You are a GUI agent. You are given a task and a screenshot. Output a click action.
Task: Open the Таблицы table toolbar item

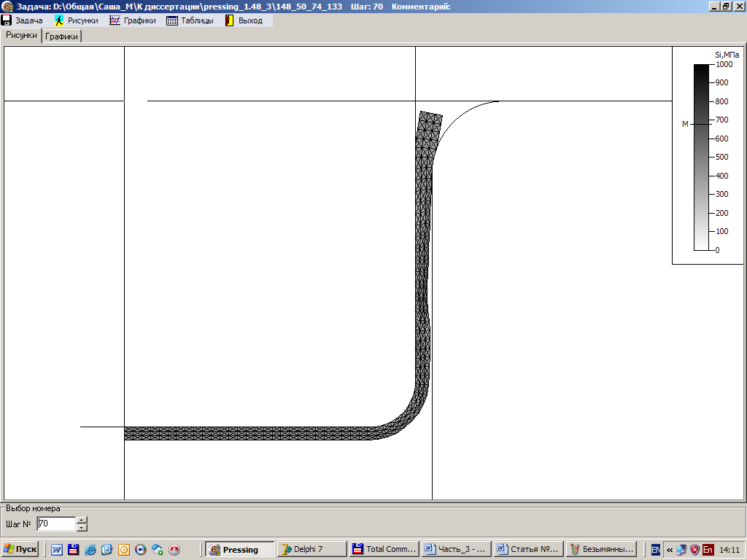pos(190,20)
